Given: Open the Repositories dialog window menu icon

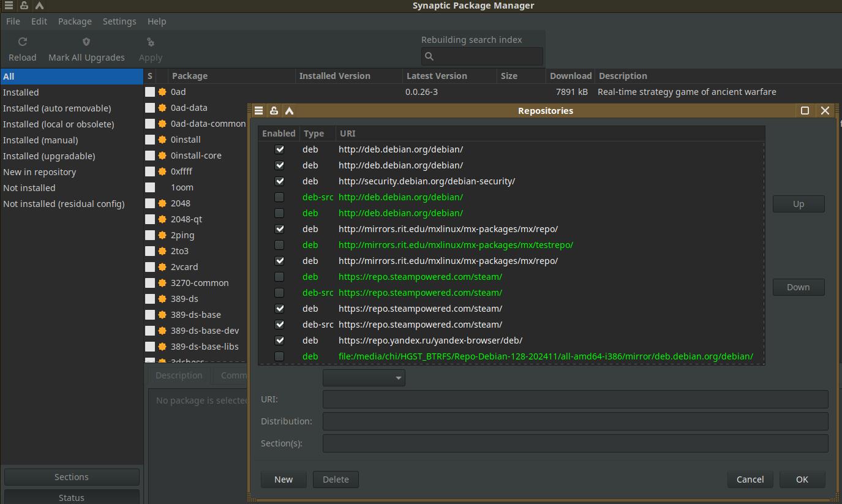Looking at the screenshot, I should [x=259, y=111].
